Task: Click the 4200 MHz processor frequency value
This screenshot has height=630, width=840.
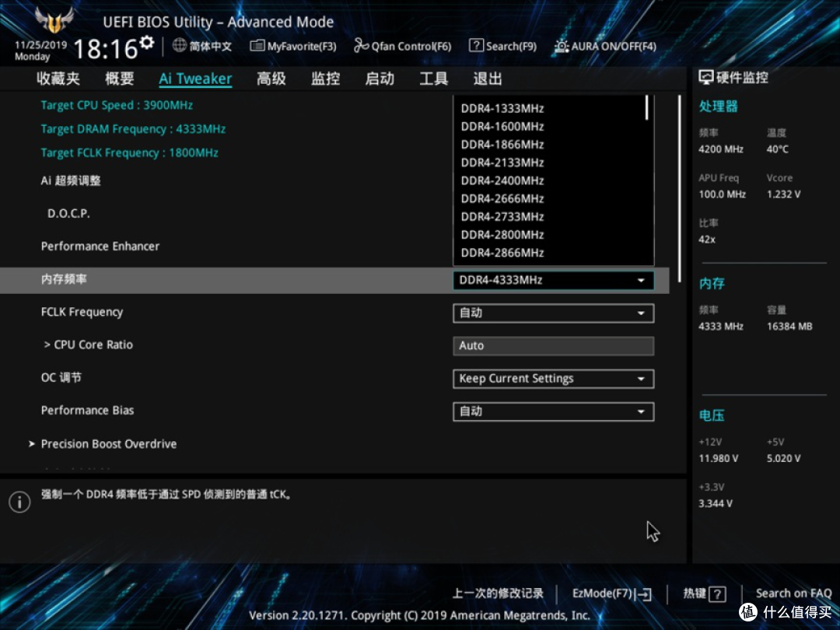Action: [x=720, y=149]
